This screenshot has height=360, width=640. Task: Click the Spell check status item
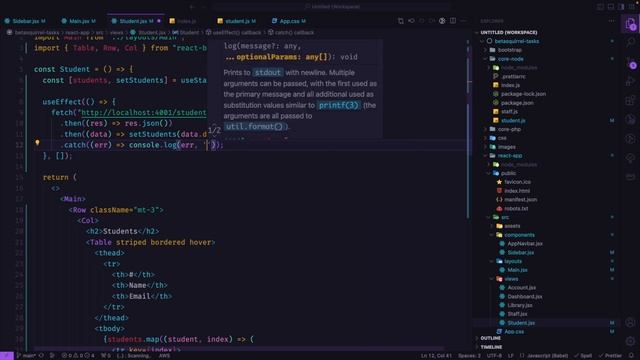click(583, 356)
